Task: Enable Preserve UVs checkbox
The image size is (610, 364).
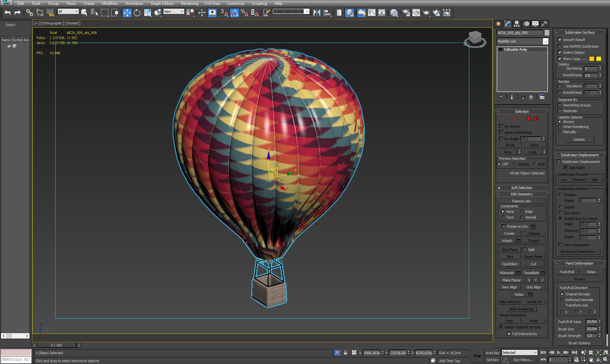Action: click(x=504, y=226)
